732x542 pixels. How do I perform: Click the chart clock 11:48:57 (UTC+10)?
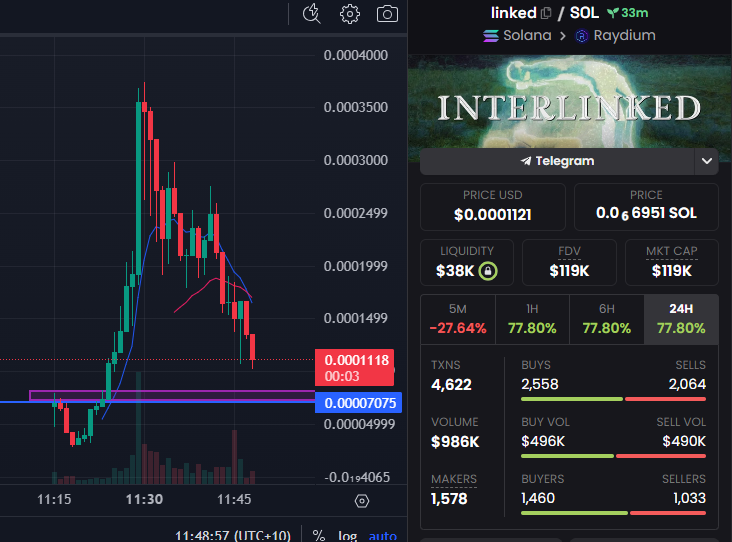click(x=233, y=535)
